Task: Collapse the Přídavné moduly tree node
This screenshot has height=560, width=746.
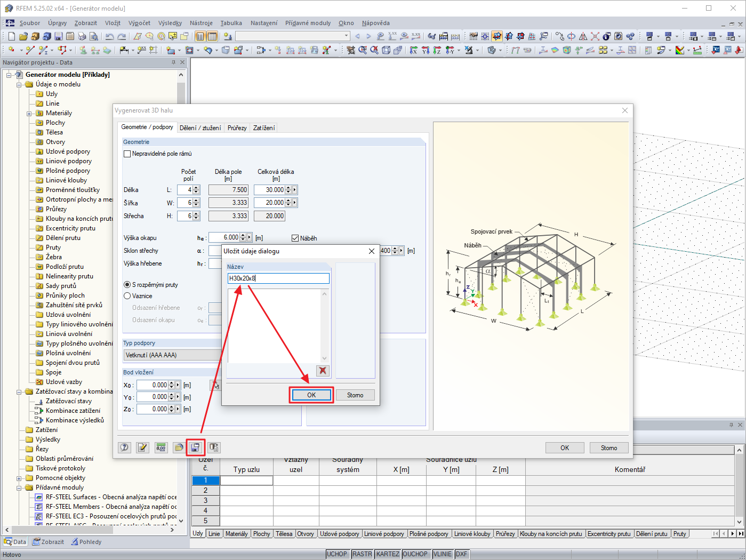Action: coord(19,487)
